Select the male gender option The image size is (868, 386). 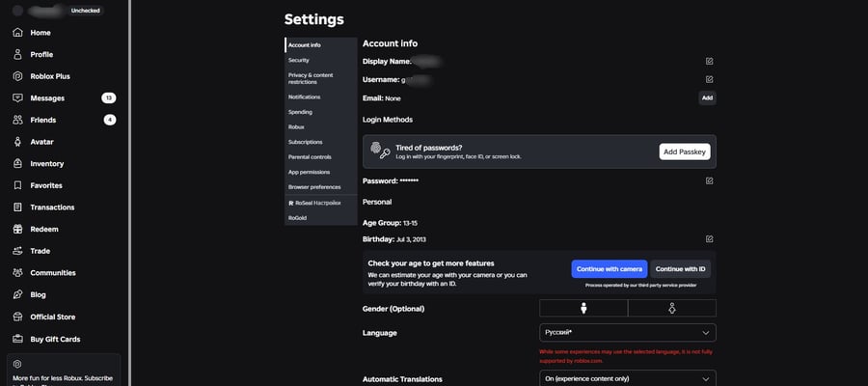(x=583, y=308)
